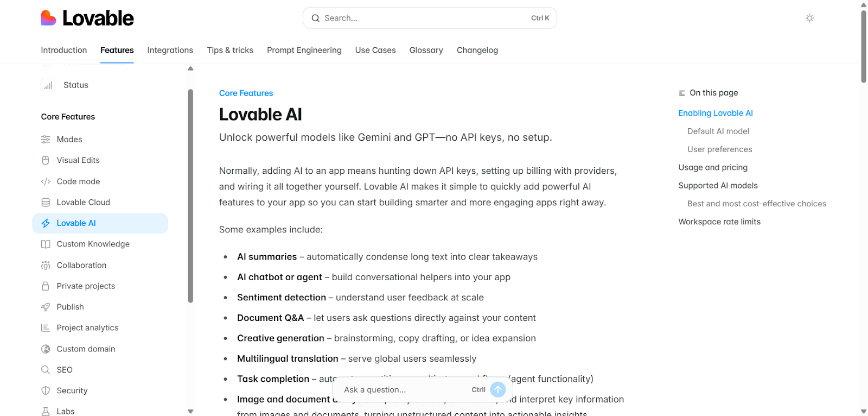
Task: Submit question with the arrow send button
Action: tap(497, 389)
